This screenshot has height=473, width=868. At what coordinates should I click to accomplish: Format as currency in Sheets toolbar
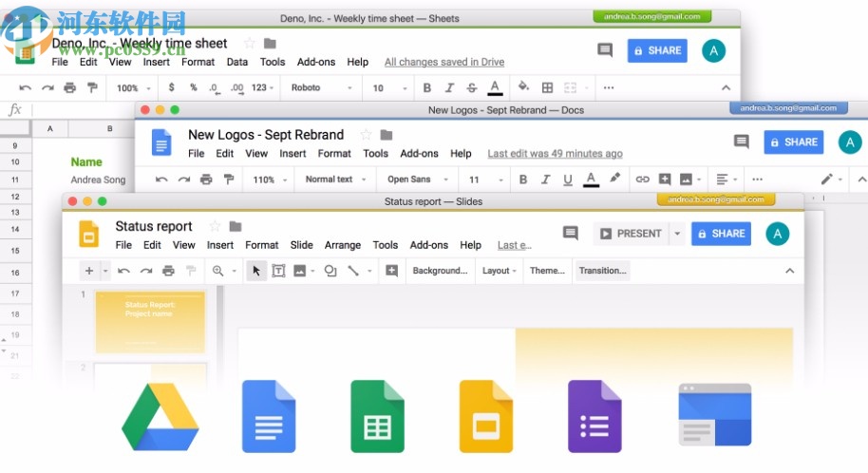pyautogui.click(x=172, y=87)
